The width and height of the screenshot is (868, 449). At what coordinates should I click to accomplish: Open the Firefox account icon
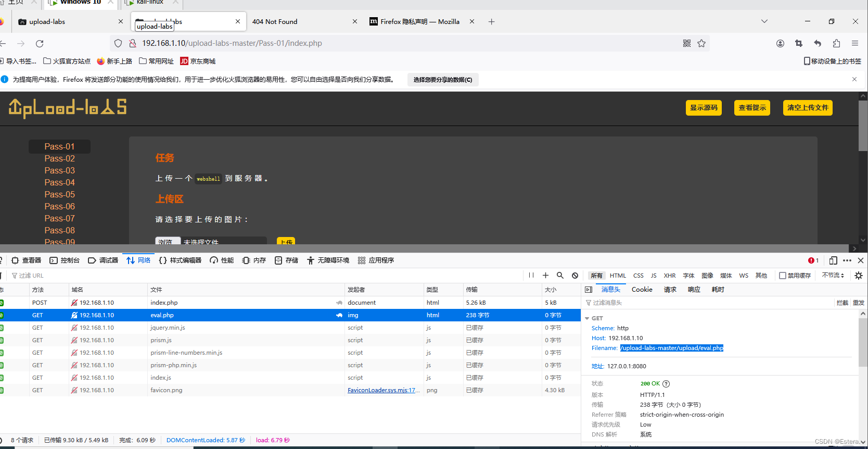coord(780,43)
